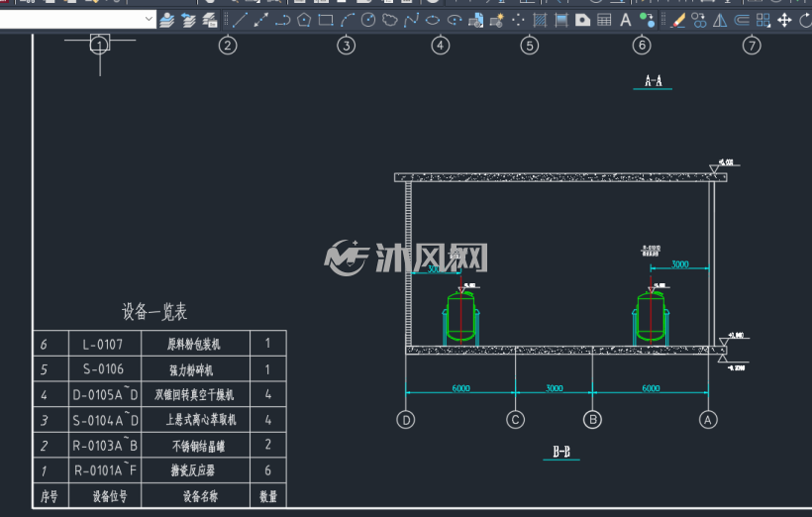This screenshot has height=517, width=812.
Task: Click the Insert Block icon
Action: click(x=475, y=20)
